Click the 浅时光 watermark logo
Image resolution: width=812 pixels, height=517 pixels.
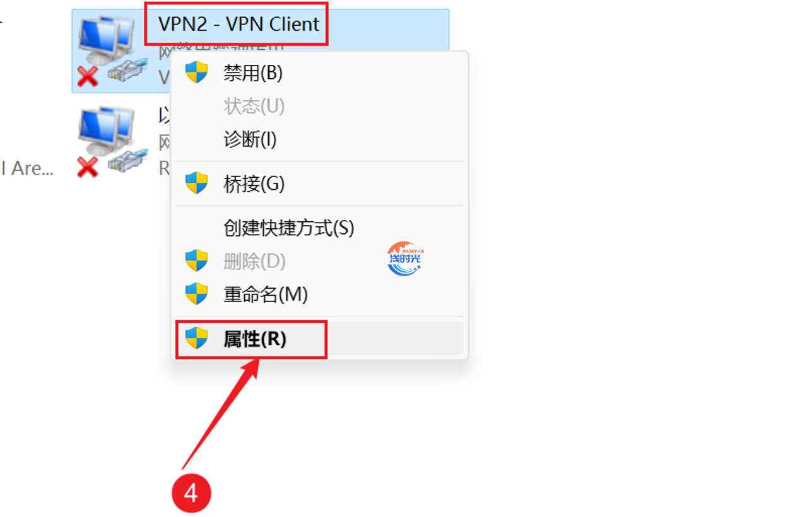pos(404,259)
